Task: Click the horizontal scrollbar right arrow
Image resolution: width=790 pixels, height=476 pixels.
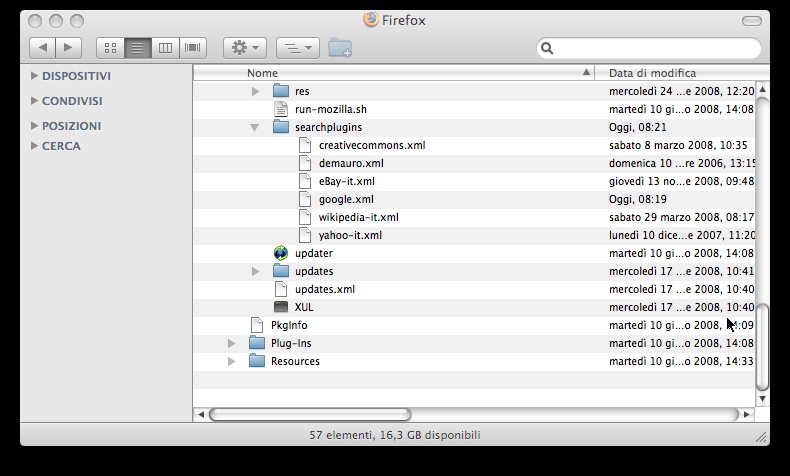Action: coord(747,415)
